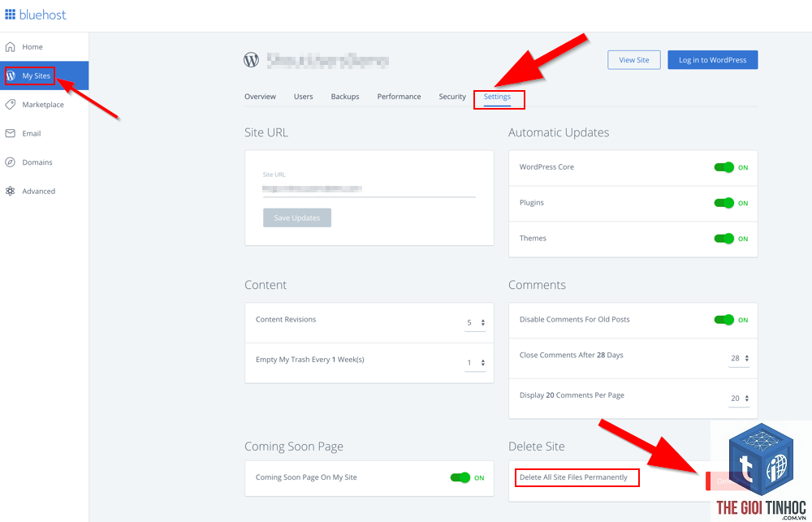The image size is (812, 522).
Task: Click the Comments section heading
Action: (x=537, y=285)
